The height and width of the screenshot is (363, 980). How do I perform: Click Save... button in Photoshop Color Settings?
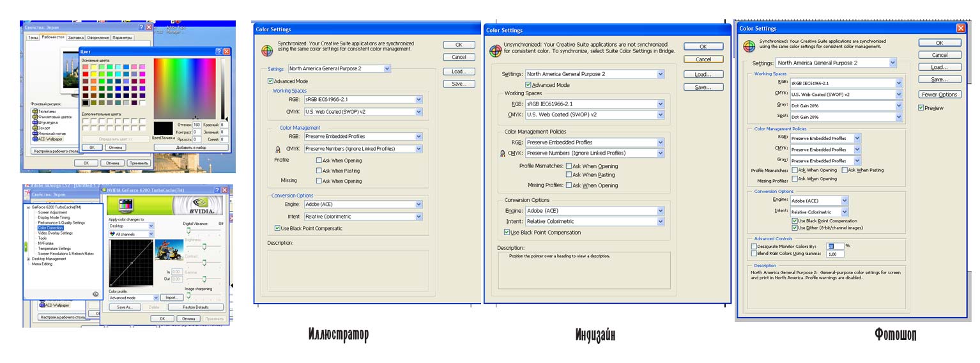[939, 79]
